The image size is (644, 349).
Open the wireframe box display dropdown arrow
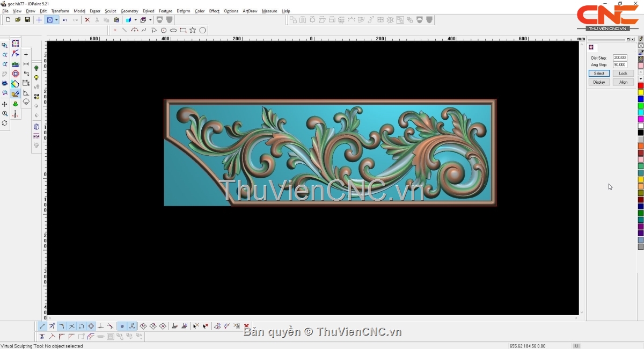(x=150, y=20)
